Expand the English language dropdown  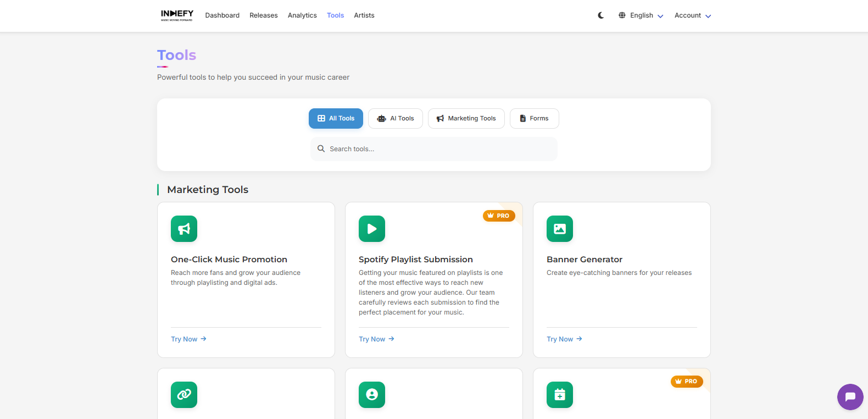coord(641,15)
